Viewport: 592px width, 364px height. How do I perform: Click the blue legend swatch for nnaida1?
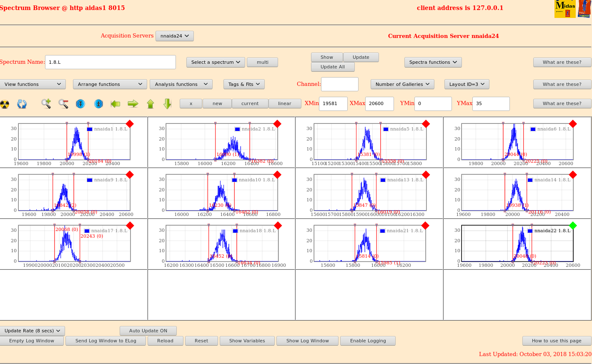coord(90,129)
